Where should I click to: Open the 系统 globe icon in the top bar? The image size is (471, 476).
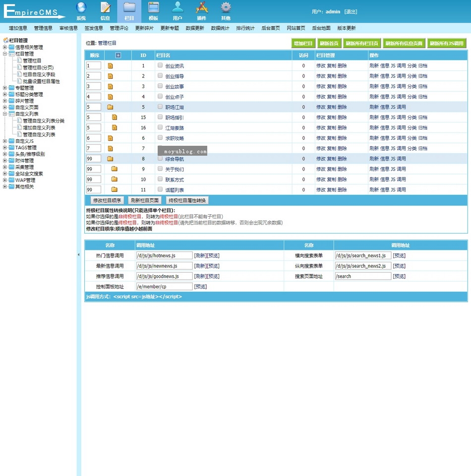coord(81,7)
